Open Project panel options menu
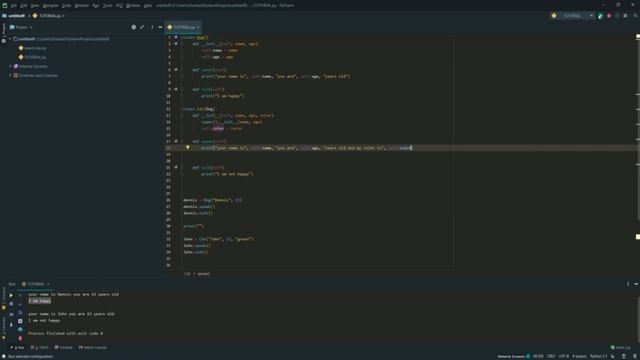 [152, 27]
